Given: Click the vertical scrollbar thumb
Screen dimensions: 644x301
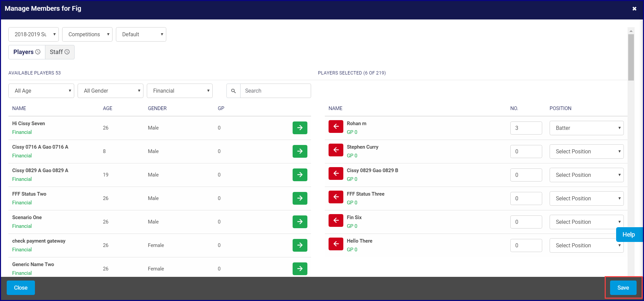Looking at the screenshot, I should 631,57.
